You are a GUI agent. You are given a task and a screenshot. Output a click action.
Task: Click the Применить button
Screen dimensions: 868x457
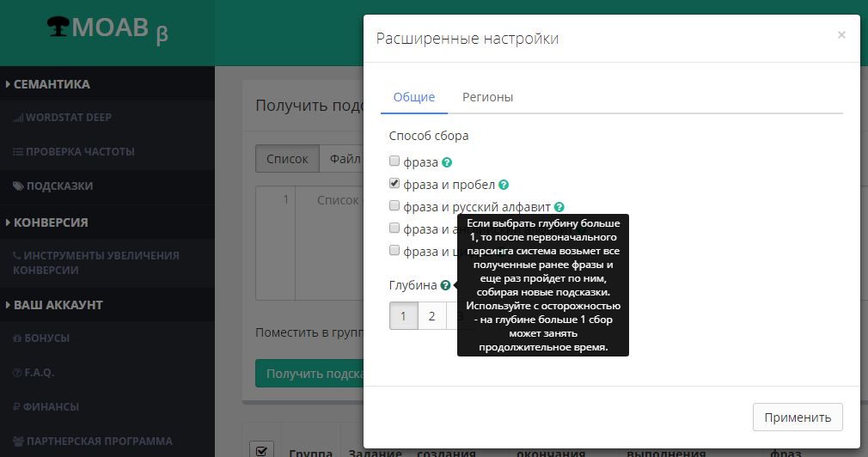pyautogui.click(x=798, y=417)
